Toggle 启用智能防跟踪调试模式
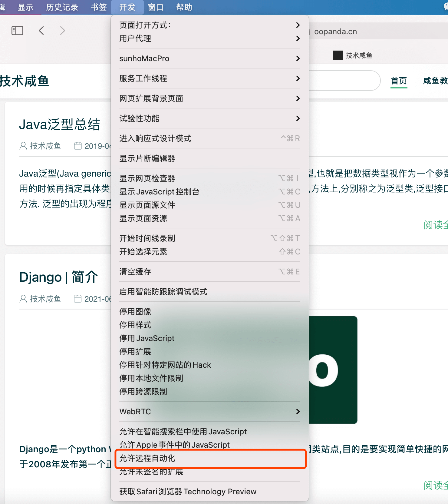The image size is (448, 504). [210, 292]
